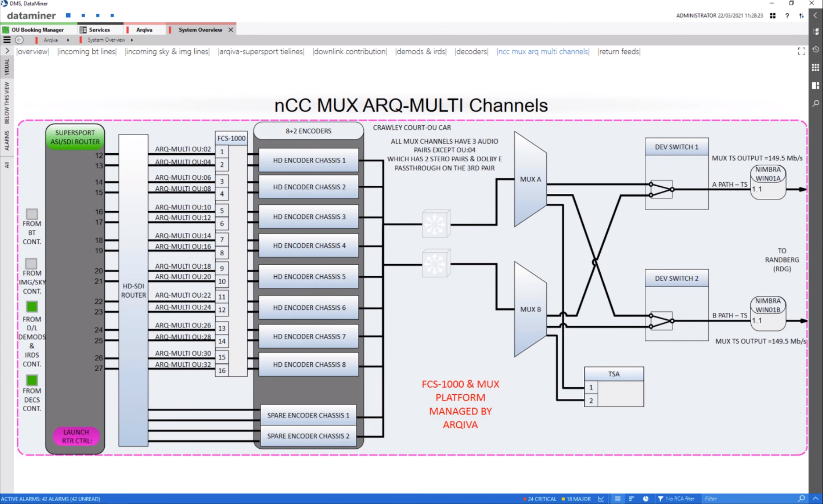Viewport: 823px width, 504px height.
Task: Open the No RCA filter dropdown
Action: (676, 499)
